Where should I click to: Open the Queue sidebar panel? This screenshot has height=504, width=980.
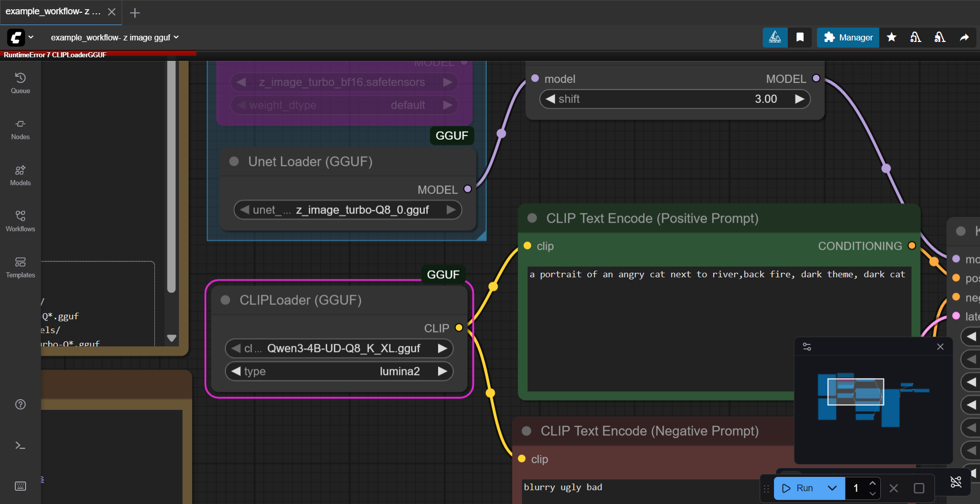pos(20,83)
